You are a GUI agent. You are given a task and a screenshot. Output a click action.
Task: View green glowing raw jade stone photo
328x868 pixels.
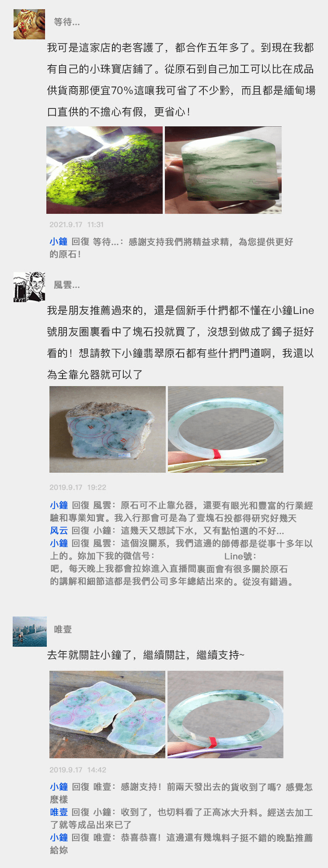105,170
